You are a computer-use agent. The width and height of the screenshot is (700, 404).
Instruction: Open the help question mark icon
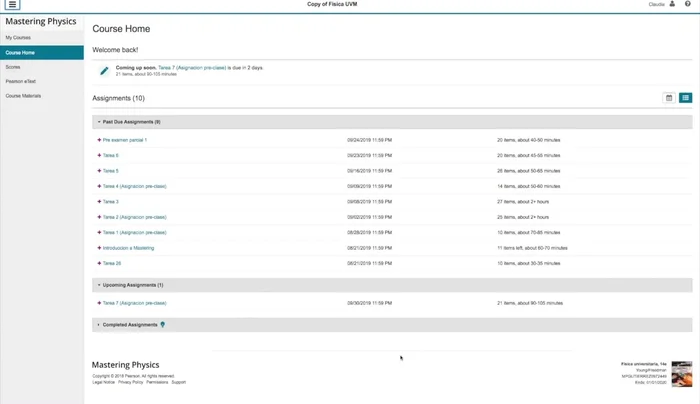[688, 4]
